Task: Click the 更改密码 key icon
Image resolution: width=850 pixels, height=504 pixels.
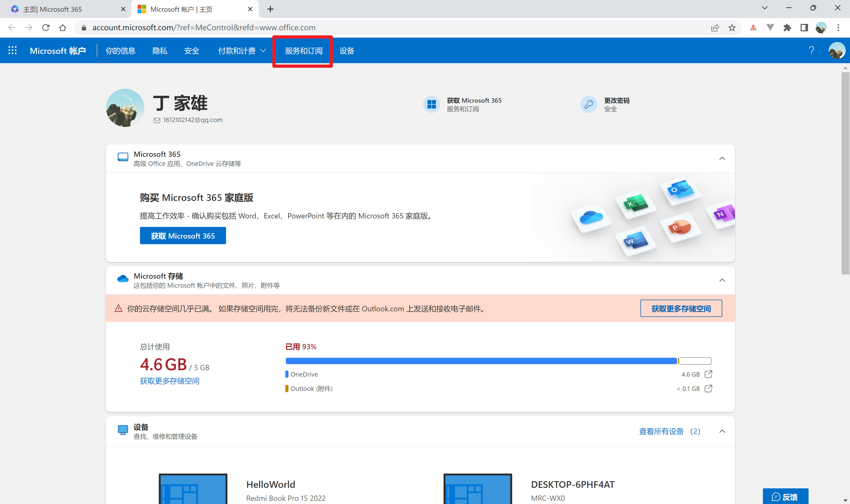Action: click(589, 104)
